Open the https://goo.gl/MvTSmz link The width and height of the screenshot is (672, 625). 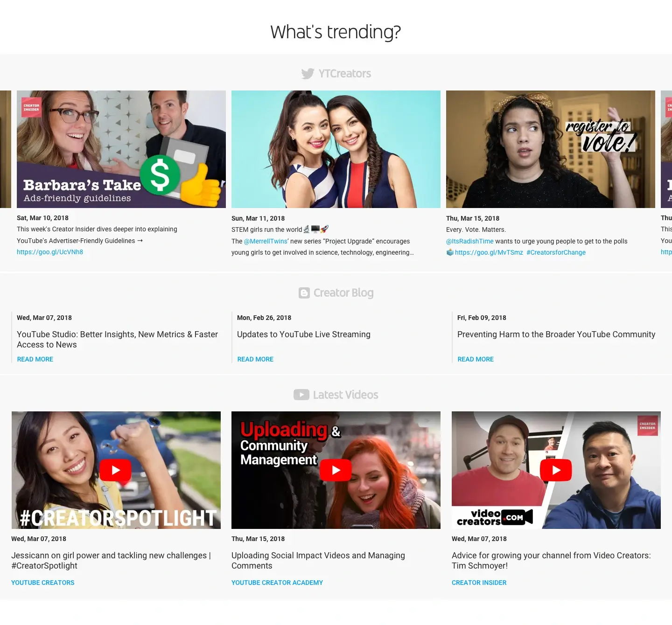tap(489, 252)
